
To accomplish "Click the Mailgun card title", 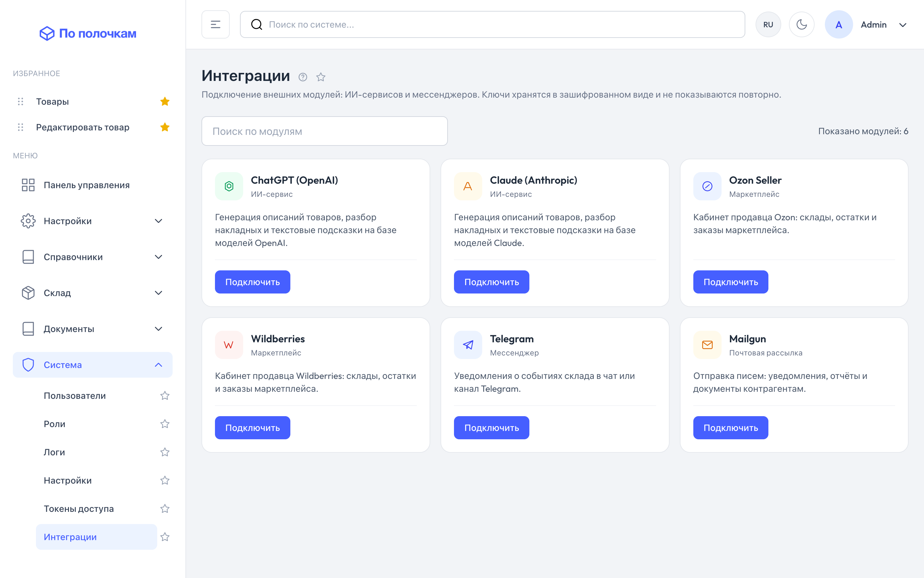I will [x=747, y=339].
